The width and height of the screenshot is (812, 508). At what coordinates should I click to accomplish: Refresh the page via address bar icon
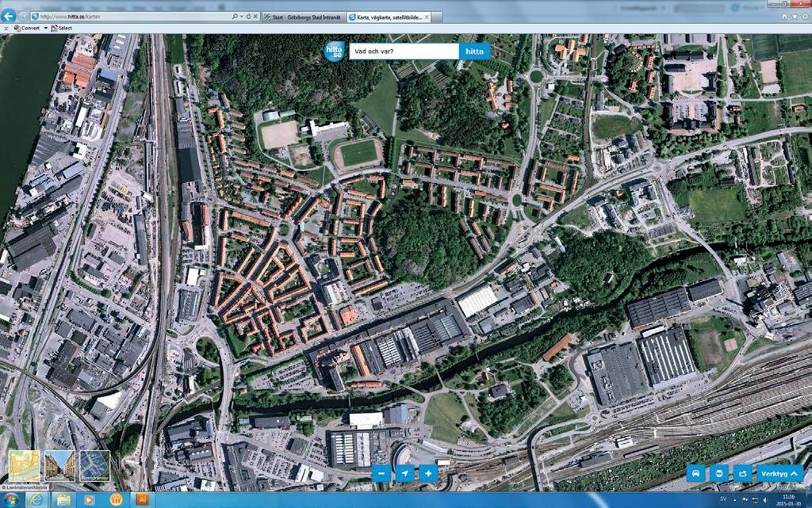pos(248,17)
